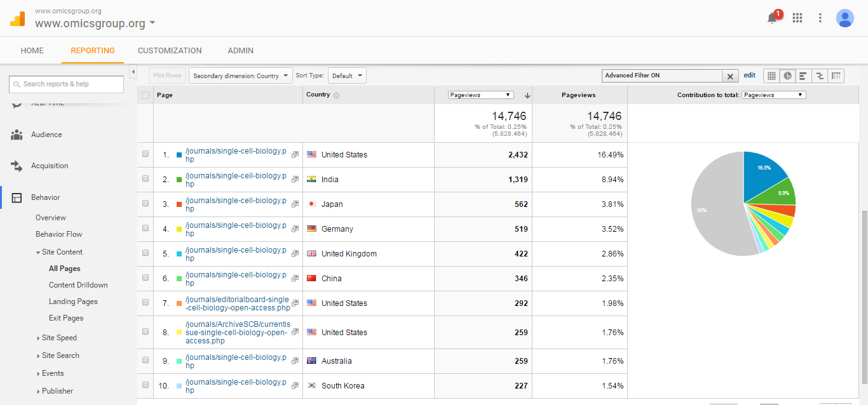The height and width of the screenshot is (405, 868).
Task: Check row 6 China checkbox
Action: click(146, 278)
